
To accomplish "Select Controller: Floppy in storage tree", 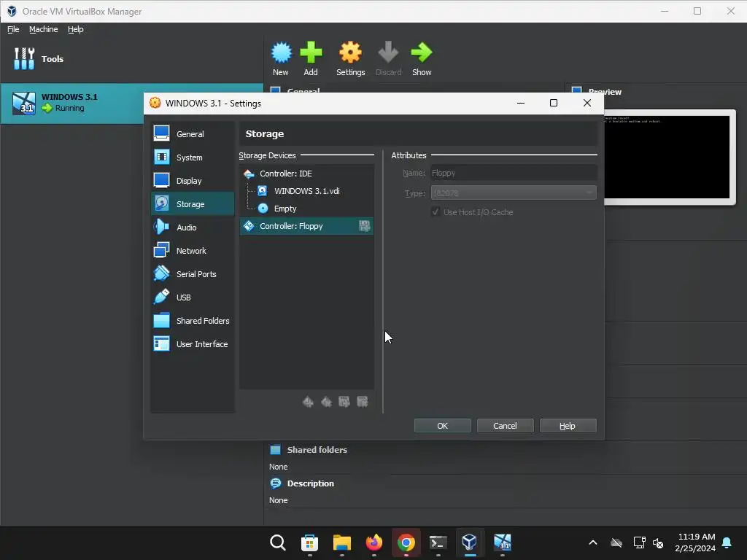I will (306, 226).
